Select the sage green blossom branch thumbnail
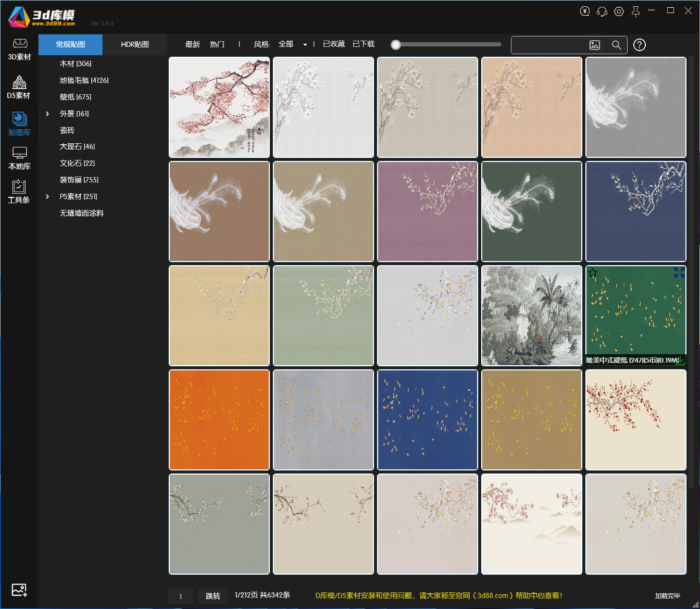This screenshot has height=609, width=700. tap(323, 316)
